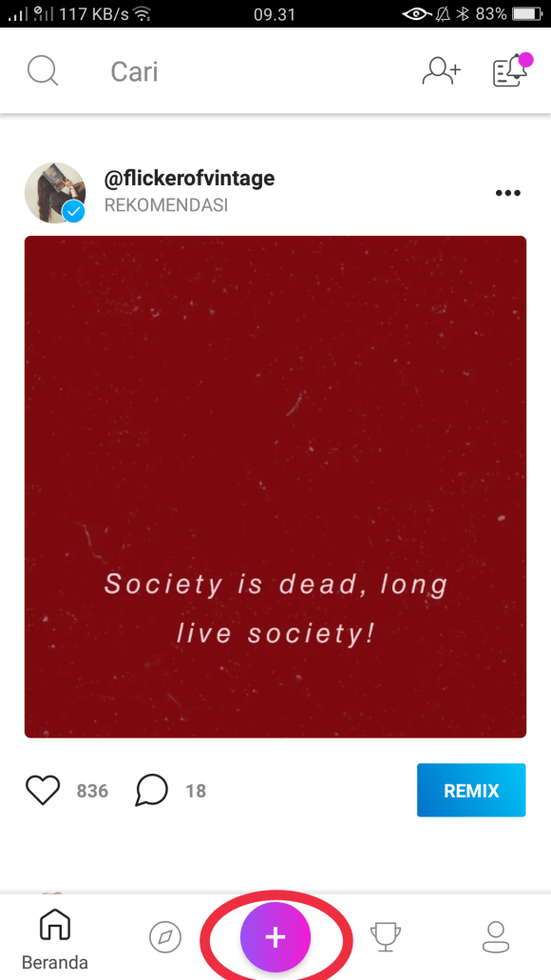
Task: Open the compass discover tab
Action: coord(165,937)
